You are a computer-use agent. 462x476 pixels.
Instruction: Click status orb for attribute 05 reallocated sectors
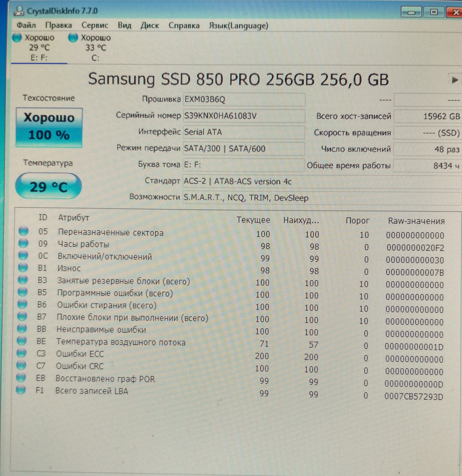(x=24, y=231)
